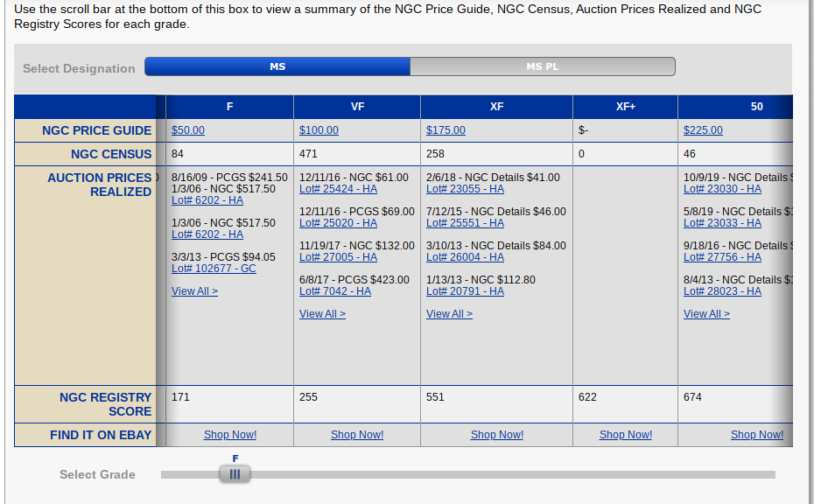
Task: Open the $100.00 VF price link
Action: pyautogui.click(x=319, y=130)
